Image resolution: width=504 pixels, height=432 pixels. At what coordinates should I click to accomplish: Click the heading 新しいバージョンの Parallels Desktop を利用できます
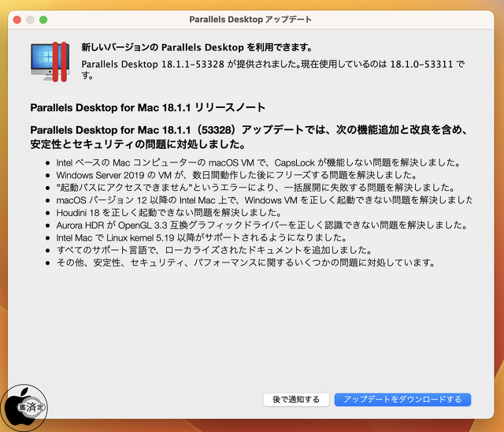point(197,47)
